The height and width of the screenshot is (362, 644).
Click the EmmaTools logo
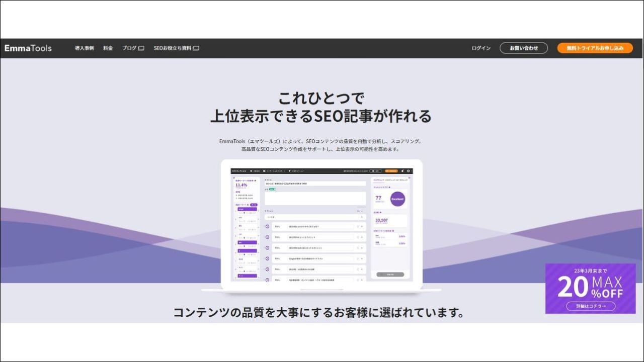[28, 48]
